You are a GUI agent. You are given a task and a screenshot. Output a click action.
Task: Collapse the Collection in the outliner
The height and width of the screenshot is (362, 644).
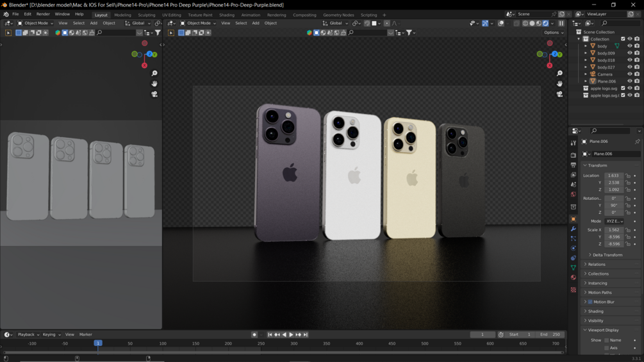tap(579, 39)
